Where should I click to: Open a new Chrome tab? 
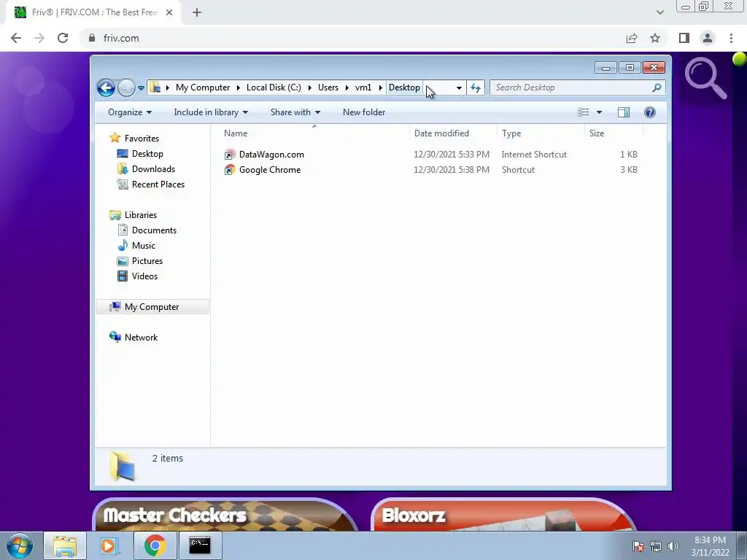click(x=197, y=13)
